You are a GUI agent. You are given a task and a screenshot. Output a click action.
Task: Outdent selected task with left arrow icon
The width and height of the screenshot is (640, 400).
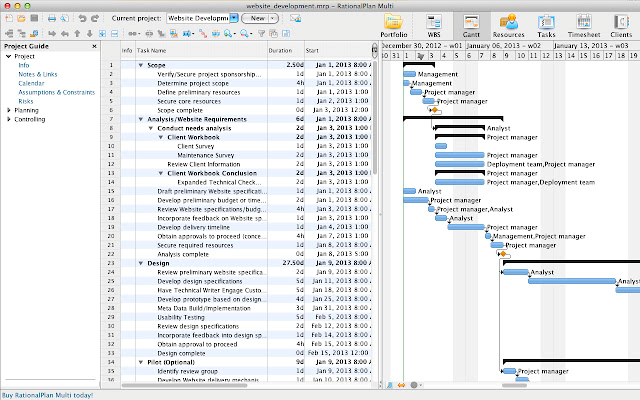coord(64,33)
